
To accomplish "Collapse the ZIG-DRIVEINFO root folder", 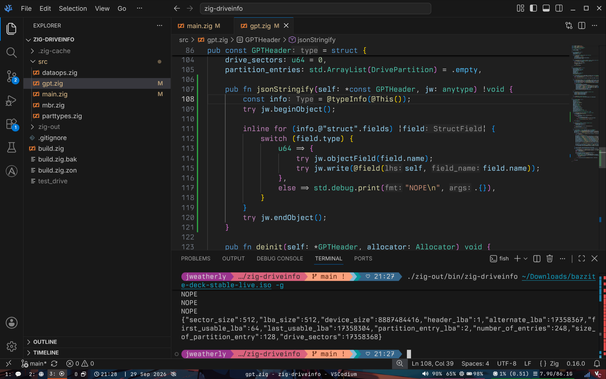I will [28, 39].
